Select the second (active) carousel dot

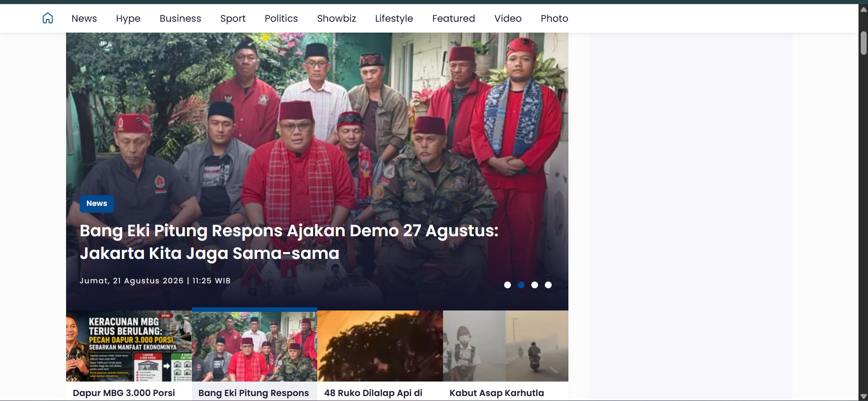(x=521, y=285)
